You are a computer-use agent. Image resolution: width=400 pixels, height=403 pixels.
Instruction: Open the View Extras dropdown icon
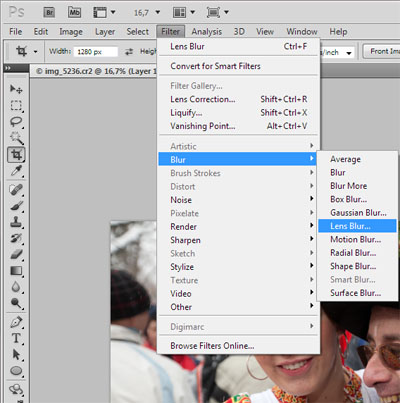[x=104, y=12]
